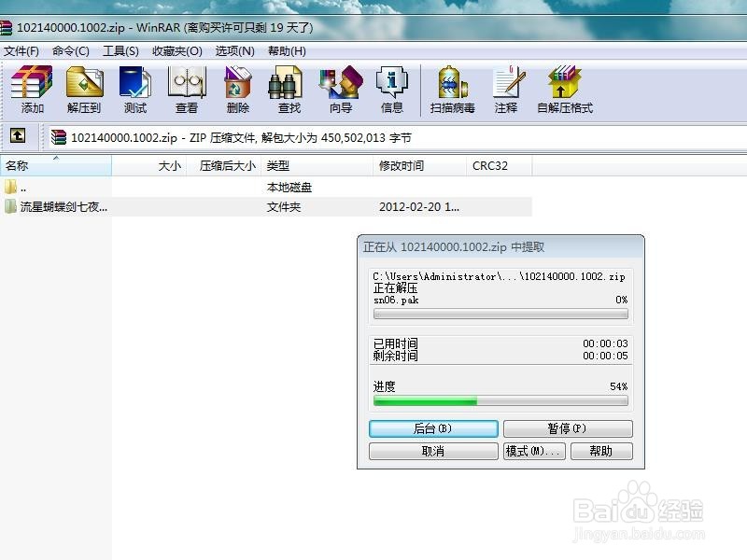
Task: Click the remaining time value 00:00:05
Action: point(605,356)
